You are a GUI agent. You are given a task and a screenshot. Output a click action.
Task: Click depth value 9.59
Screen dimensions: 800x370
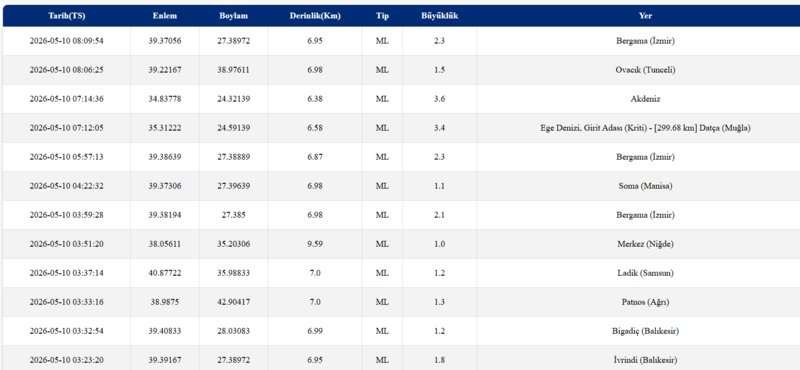tap(315, 244)
